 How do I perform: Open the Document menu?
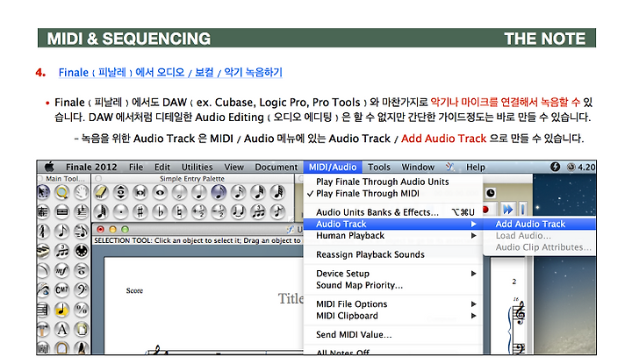tap(276, 168)
